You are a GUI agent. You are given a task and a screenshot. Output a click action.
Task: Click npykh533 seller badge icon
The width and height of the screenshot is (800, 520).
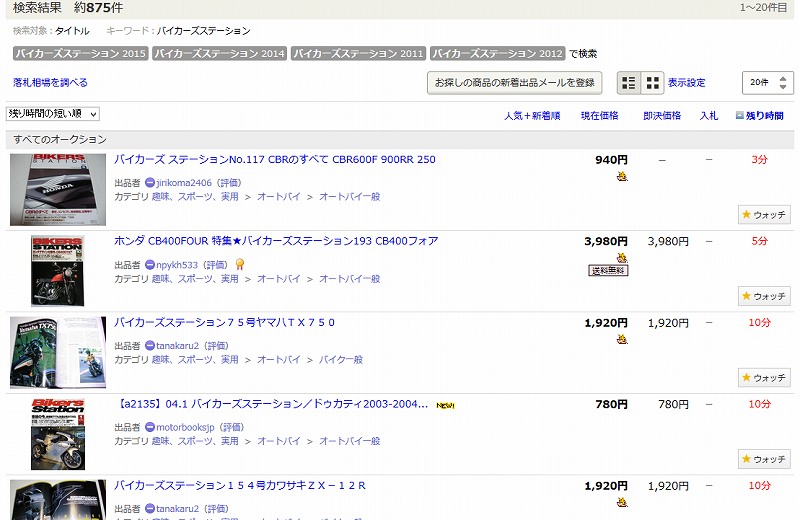pos(149,265)
